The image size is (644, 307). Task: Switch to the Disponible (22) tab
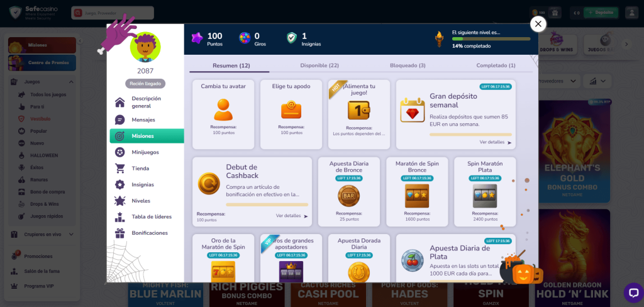[x=319, y=65]
